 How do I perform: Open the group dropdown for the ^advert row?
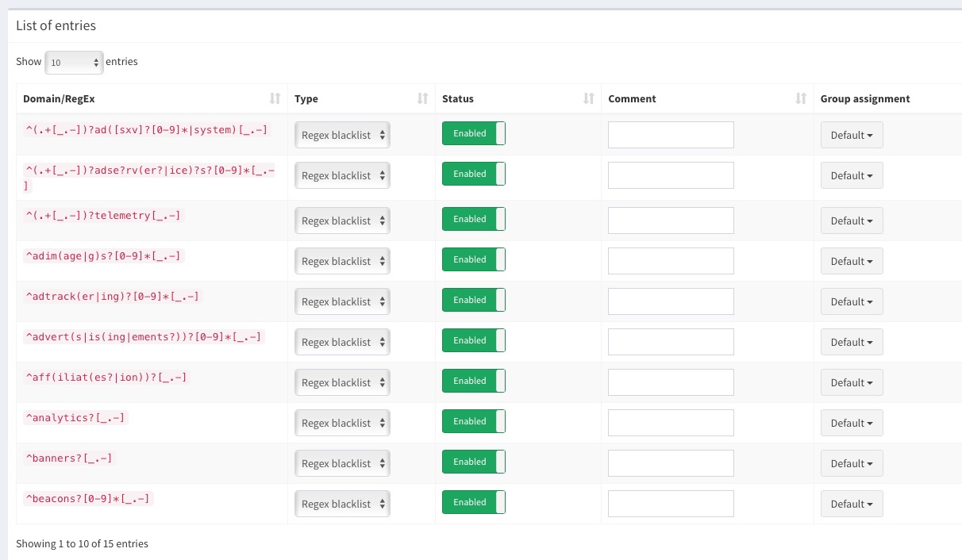pyautogui.click(x=852, y=342)
